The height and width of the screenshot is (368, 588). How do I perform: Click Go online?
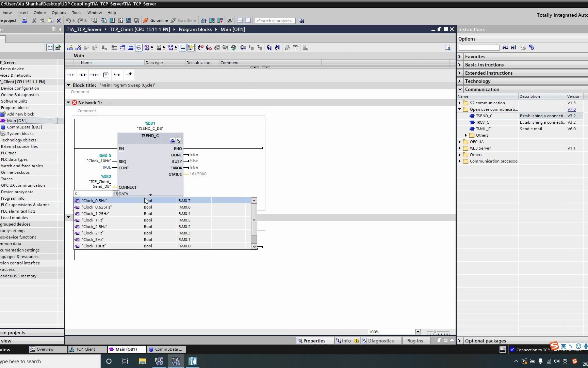156,20
